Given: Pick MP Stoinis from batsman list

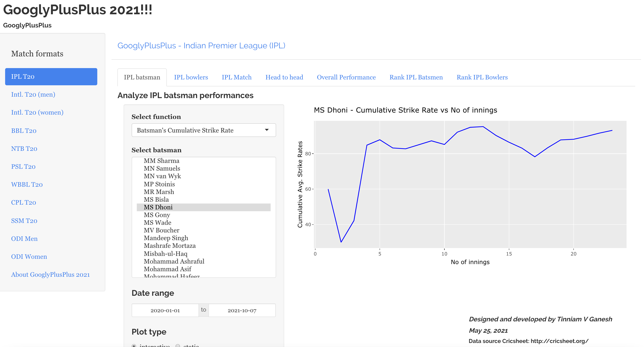Looking at the screenshot, I should tap(159, 184).
